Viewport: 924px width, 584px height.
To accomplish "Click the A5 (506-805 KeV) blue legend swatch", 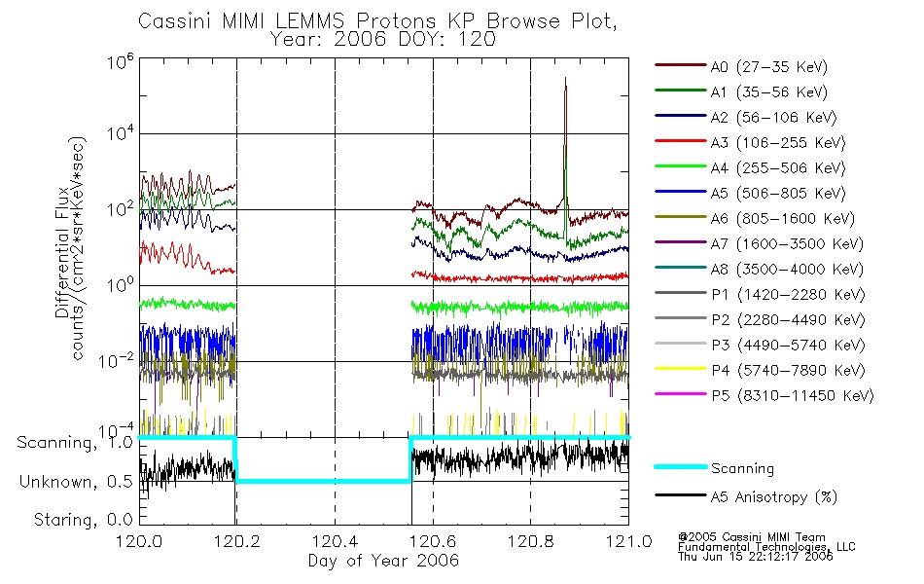I will (681, 191).
